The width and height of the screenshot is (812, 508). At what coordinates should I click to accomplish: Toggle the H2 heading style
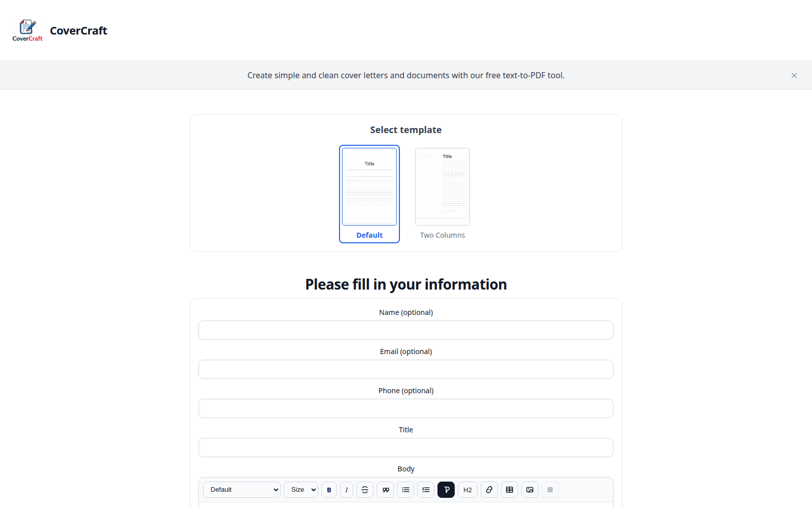tap(467, 490)
